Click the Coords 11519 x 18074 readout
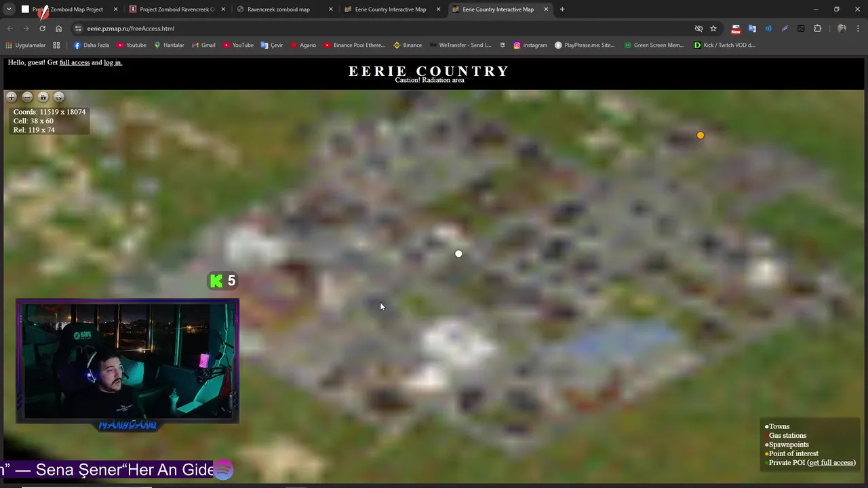Image resolution: width=868 pixels, height=488 pixels. pyautogui.click(x=50, y=112)
